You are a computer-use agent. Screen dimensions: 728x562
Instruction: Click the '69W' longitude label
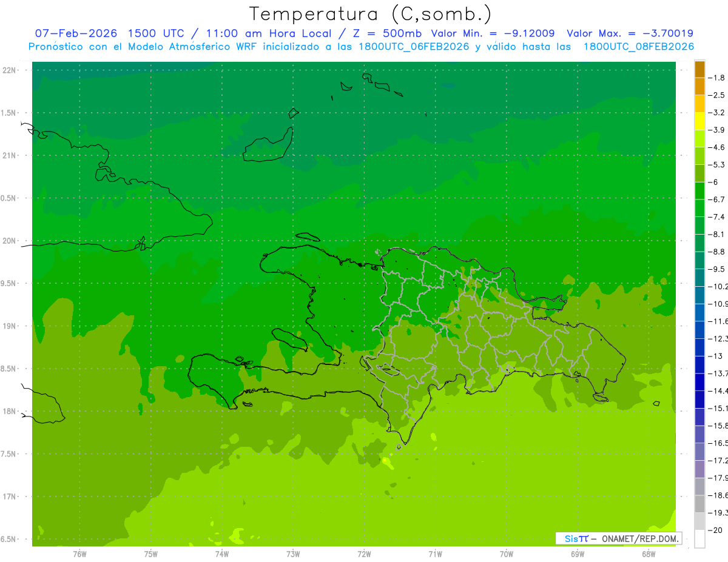click(x=578, y=554)
